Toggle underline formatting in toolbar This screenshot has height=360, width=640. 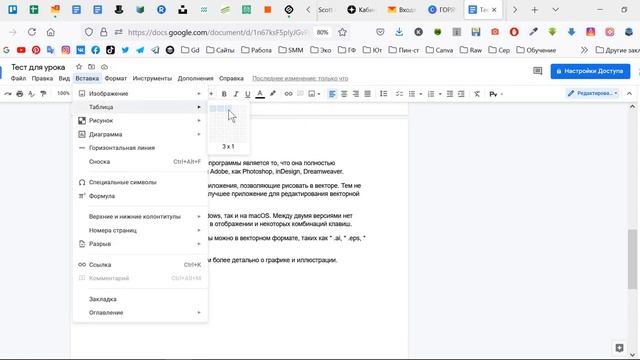tap(247, 94)
